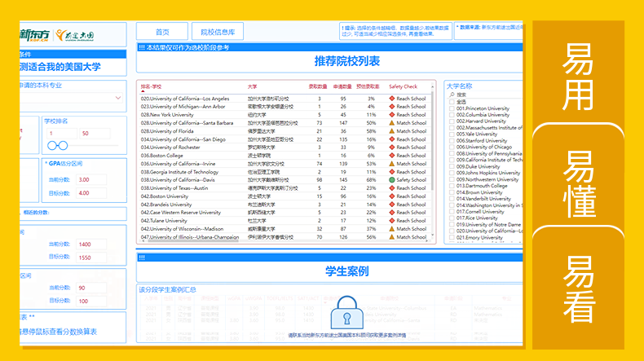Click the 036.Boston College cell
Viewport: 644px width, 361px height.
pyautogui.click(x=162, y=156)
